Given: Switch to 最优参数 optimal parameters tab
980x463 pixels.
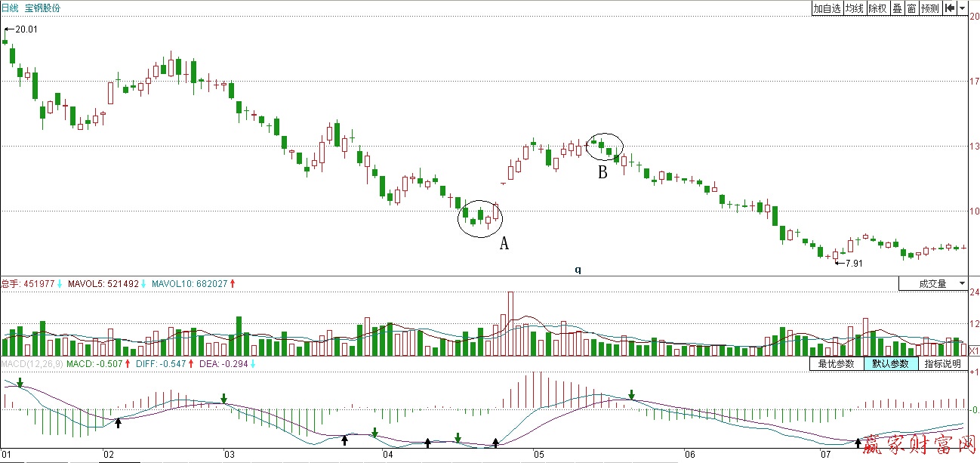Looking at the screenshot, I should pyautogui.click(x=837, y=364).
